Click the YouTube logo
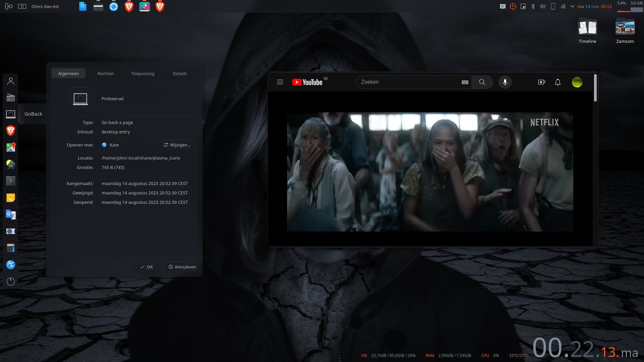 [307, 82]
